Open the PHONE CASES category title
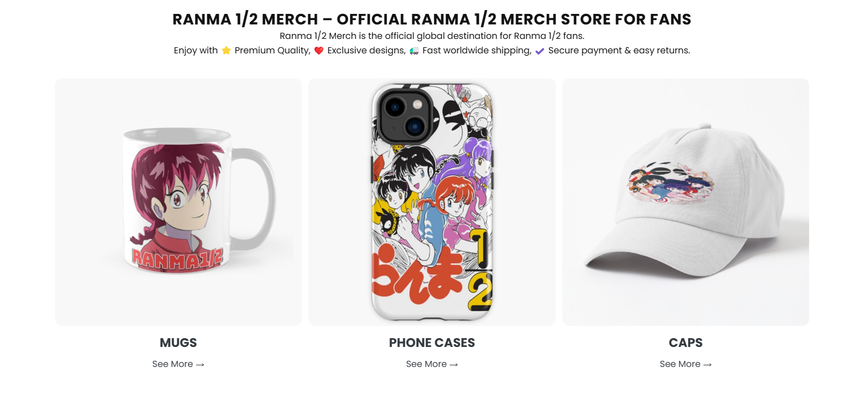 (432, 343)
